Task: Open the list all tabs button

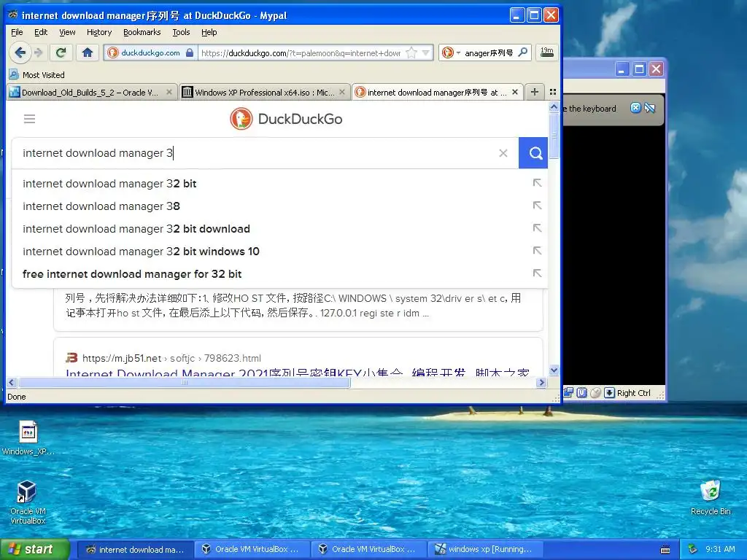Action: (x=553, y=92)
